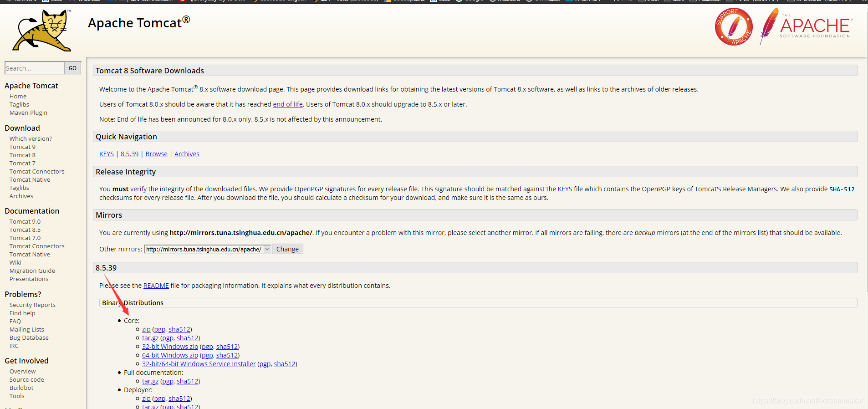Screen dimensions: 868x409
Task: Open pgp signature for Core zip
Action: (159, 329)
